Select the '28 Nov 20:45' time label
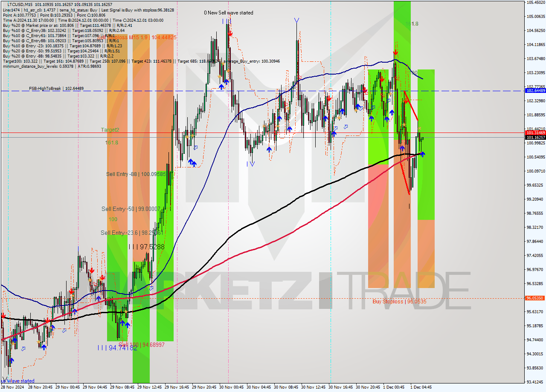This screenshot has width=546, height=392. [x=41, y=387]
